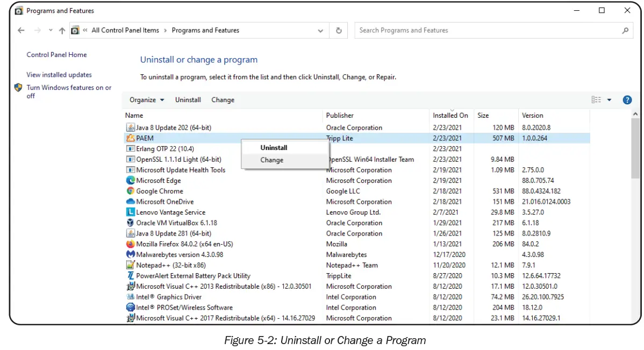
Task: Click the Control Panel icon in the address bar
Action: (75, 30)
